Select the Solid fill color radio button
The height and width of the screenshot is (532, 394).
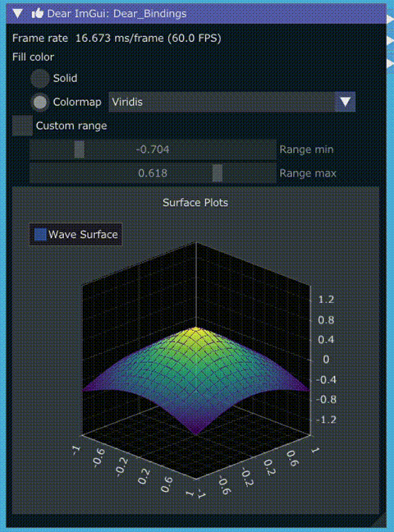40,78
